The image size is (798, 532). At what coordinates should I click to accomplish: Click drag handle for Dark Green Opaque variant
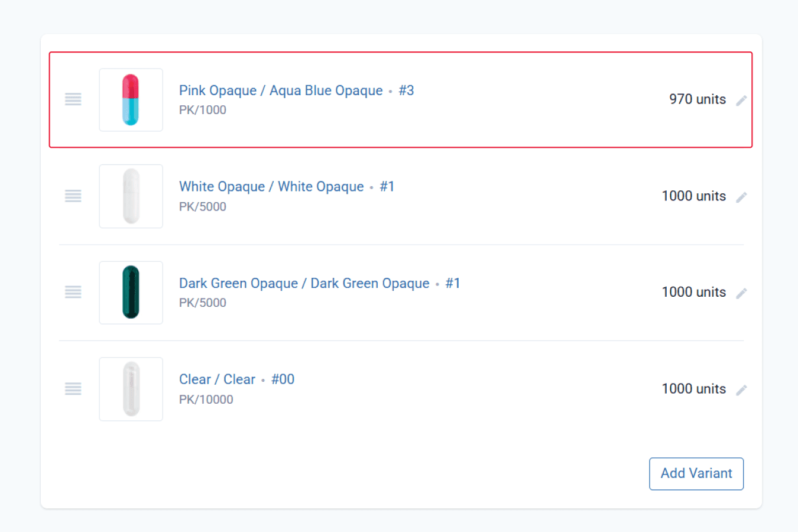(x=73, y=292)
